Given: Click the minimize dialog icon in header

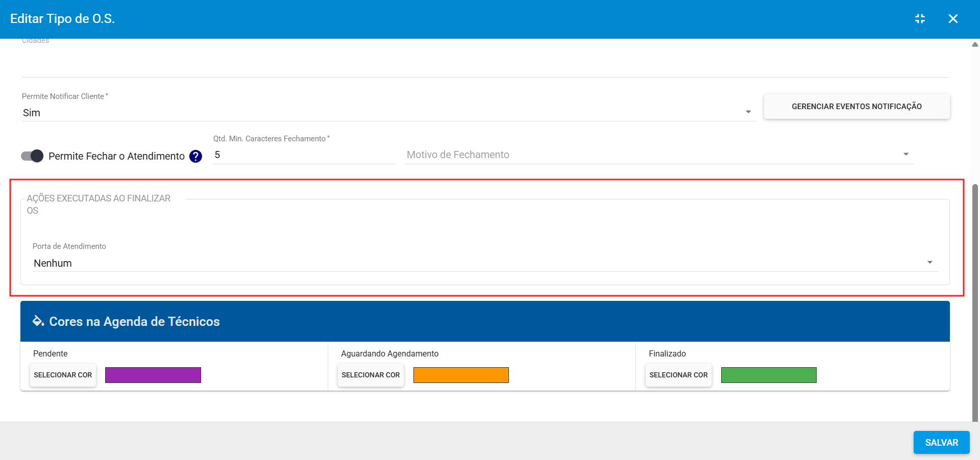Looking at the screenshot, I should point(920,19).
